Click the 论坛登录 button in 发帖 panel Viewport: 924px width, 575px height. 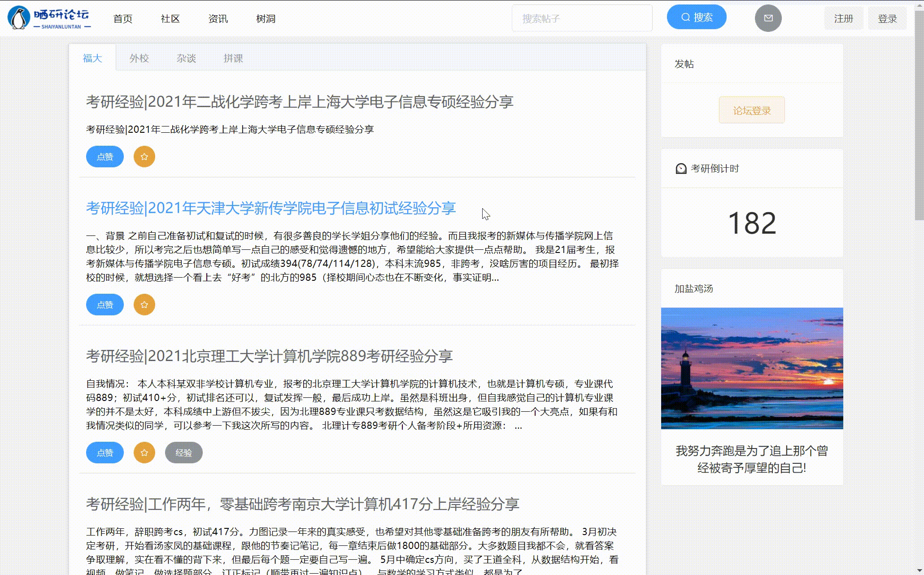[x=752, y=110]
